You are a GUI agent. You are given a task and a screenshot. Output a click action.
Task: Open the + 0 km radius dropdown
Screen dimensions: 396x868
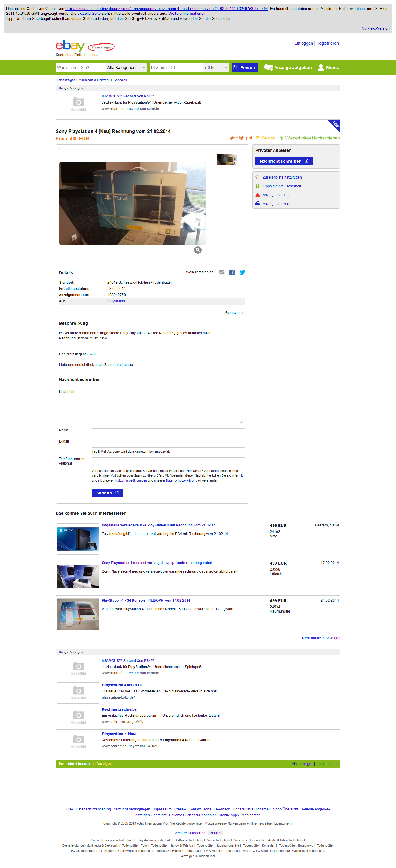(x=216, y=68)
